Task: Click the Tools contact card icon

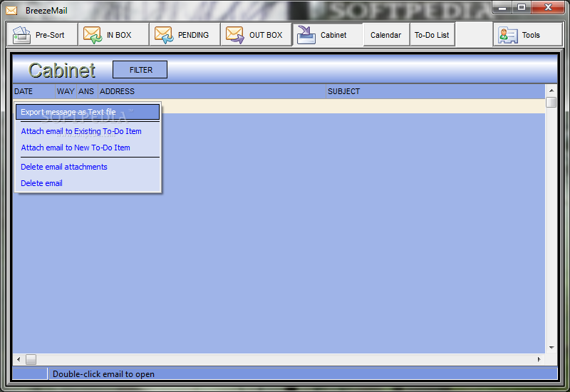Action: [508, 35]
